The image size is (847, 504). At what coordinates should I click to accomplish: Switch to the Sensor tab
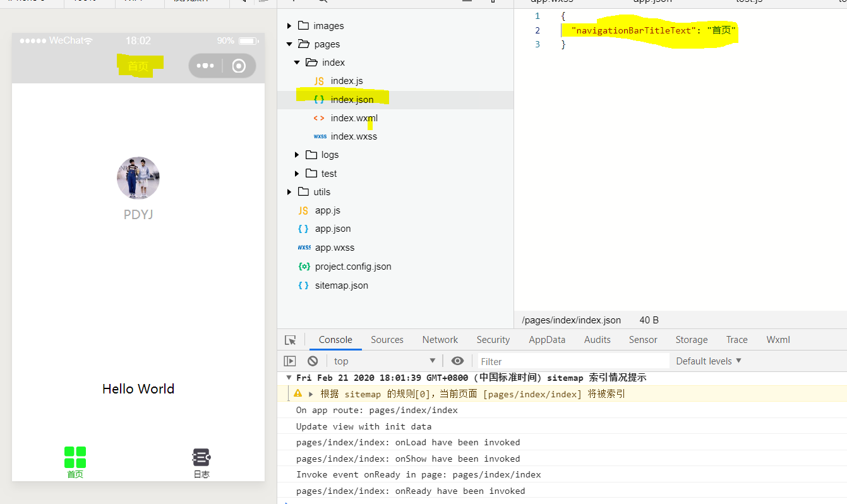click(643, 340)
